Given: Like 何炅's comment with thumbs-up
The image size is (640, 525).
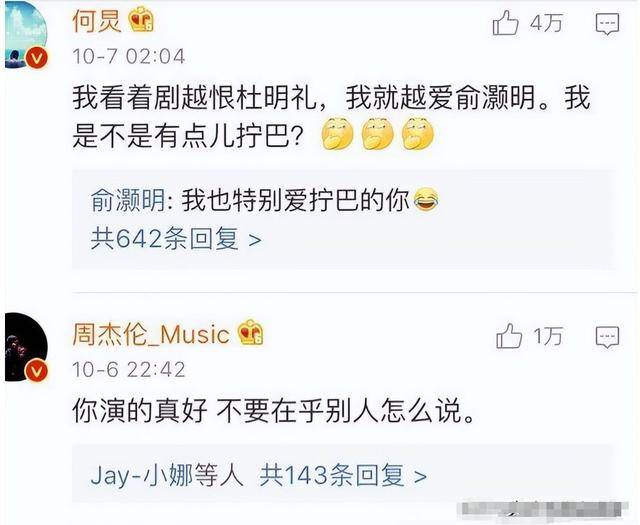Looking at the screenshot, I should tap(505, 23).
